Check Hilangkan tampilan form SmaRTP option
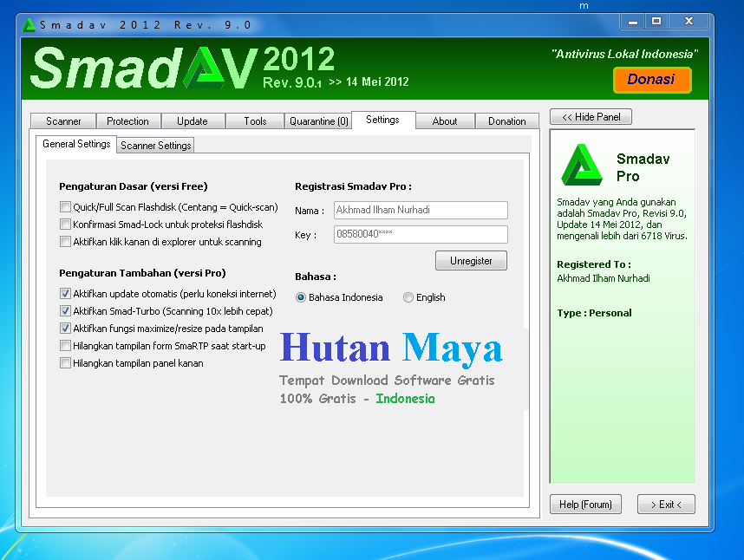 [x=66, y=346]
